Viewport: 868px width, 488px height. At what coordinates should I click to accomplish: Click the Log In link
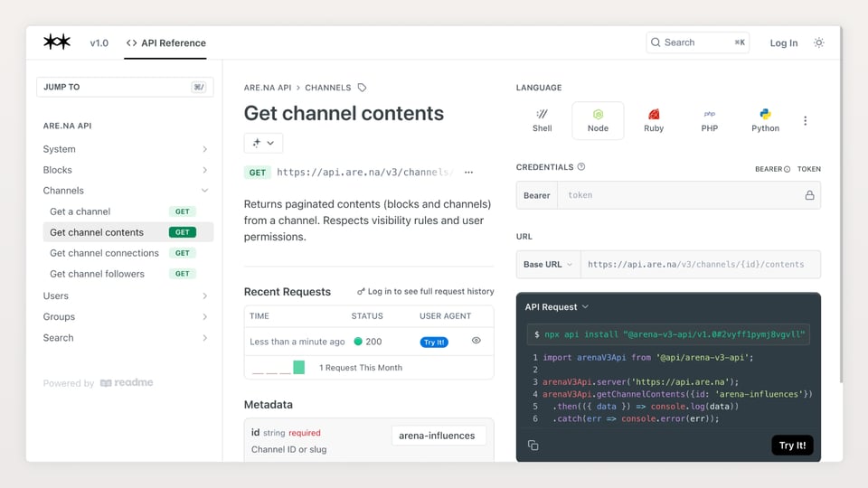[783, 42]
